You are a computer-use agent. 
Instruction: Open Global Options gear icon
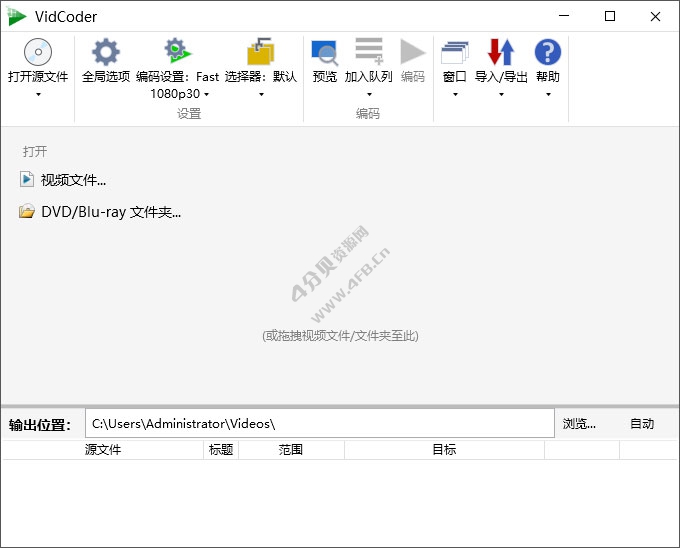pyautogui.click(x=106, y=52)
